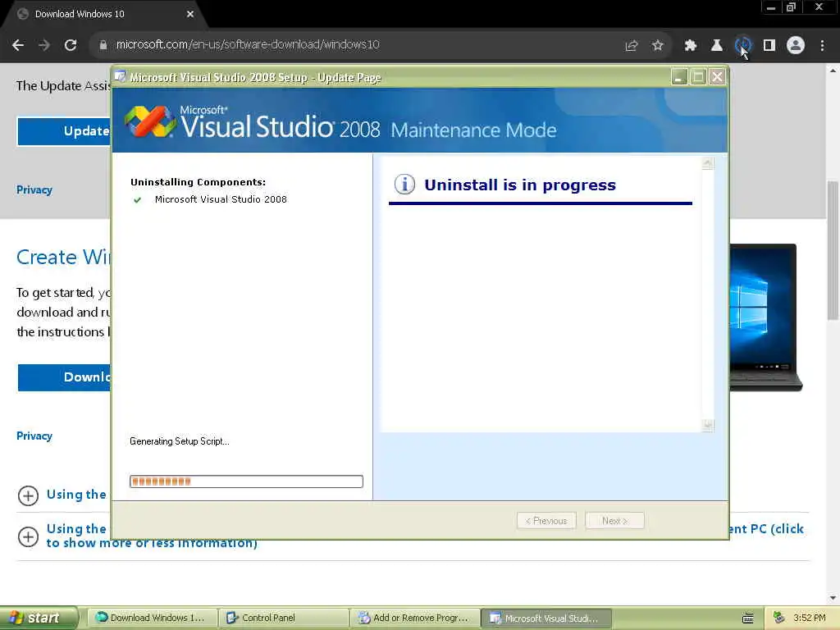Click the keyboard icon in system tray

[x=748, y=619]
